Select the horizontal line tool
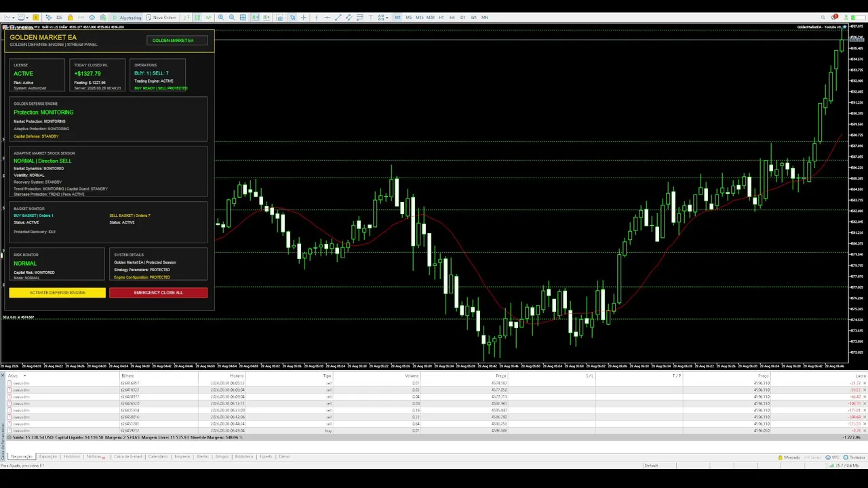Viewport: 868px width, 488px height. [327, 17]
